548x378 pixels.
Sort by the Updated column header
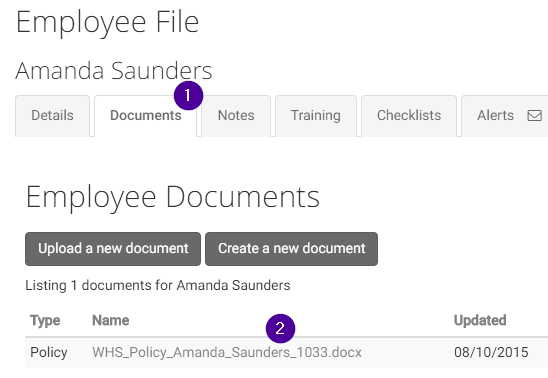(x=480, y=320)
